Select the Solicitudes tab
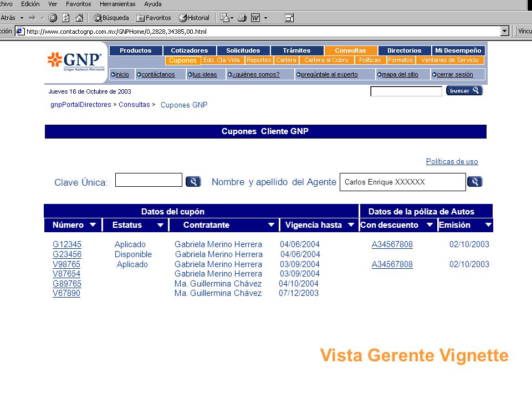This screenshot has height=399, width=532. click(243, 50)
